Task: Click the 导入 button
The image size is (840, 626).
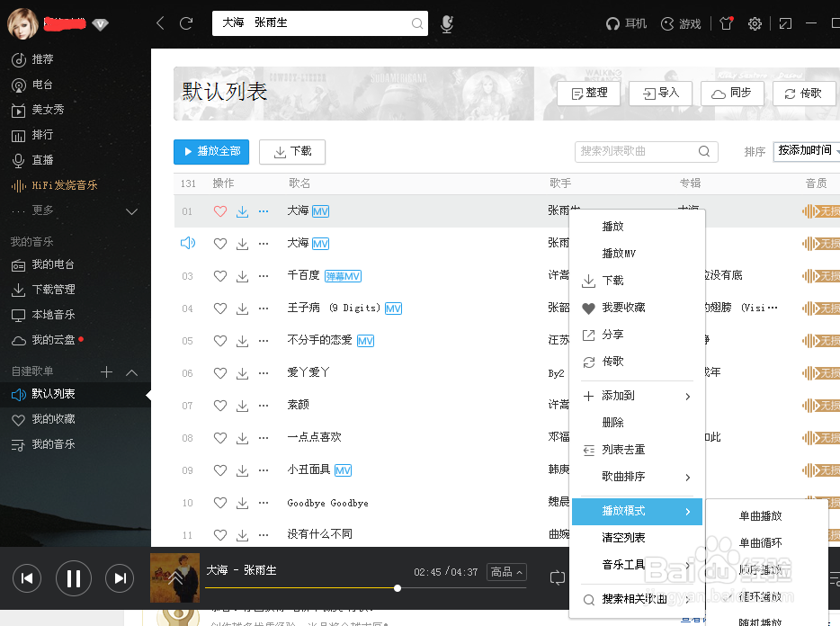Action: point(660,94)
